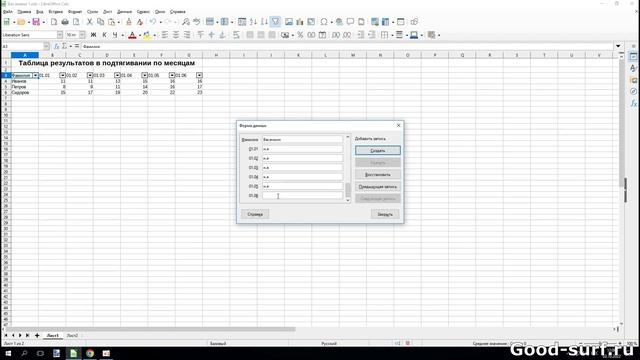
Task: Click the Insert hyperlink globe icon
Action: 339,22
